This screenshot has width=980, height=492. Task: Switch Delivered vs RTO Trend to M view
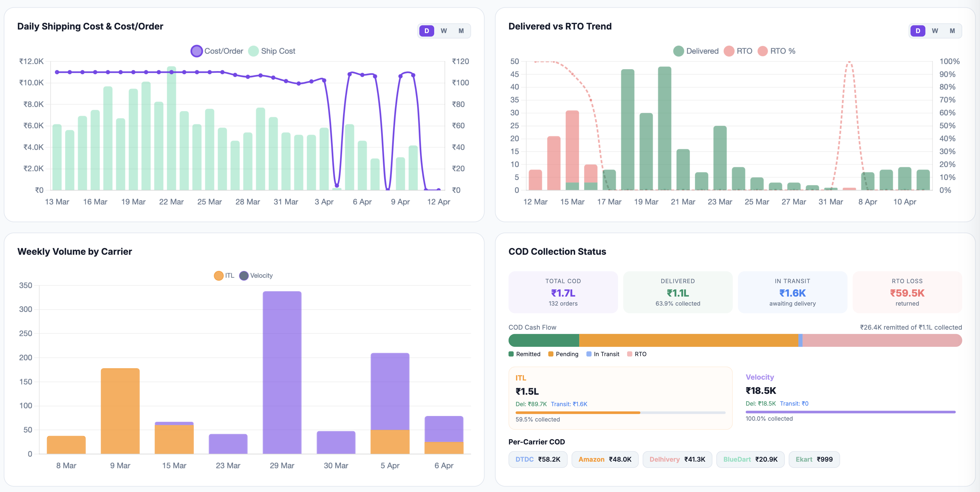click(952, 31)
